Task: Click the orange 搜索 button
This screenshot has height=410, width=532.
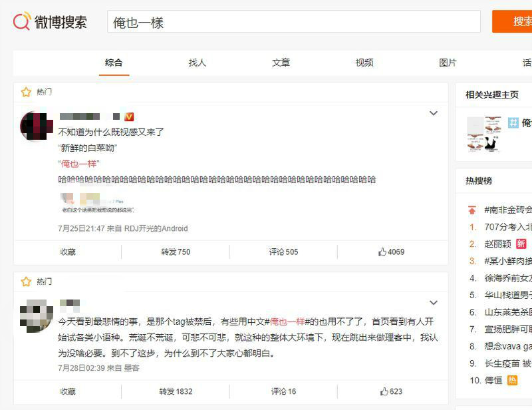Action: tap(515, 21)
